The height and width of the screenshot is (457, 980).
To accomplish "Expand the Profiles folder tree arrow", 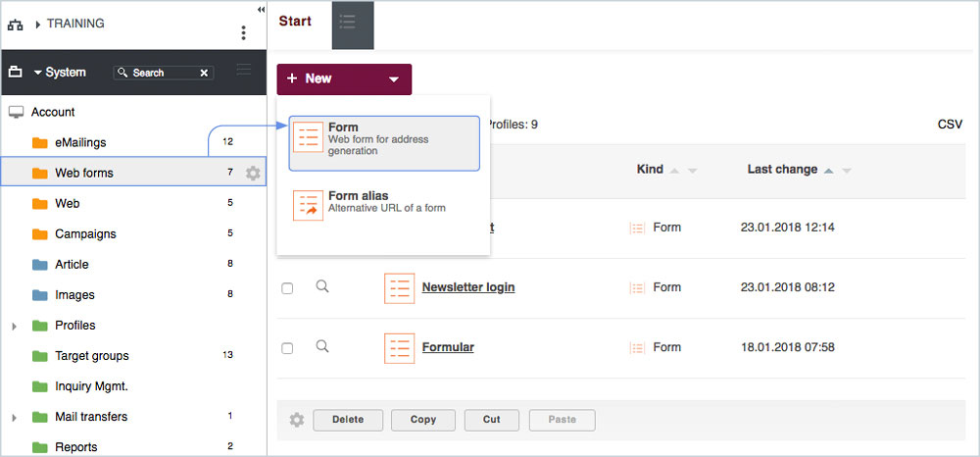I will coord(15,326).
